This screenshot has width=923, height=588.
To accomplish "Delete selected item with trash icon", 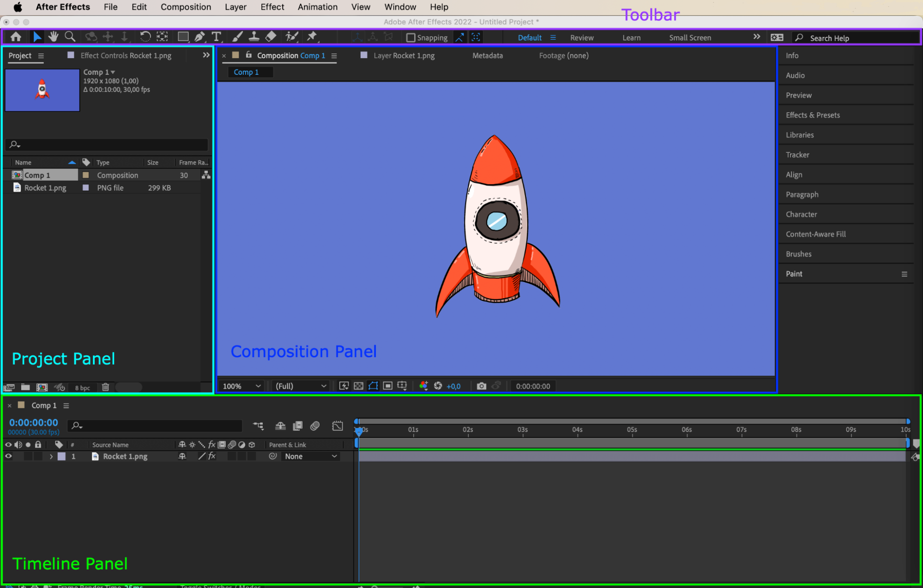I will [105, 387].
